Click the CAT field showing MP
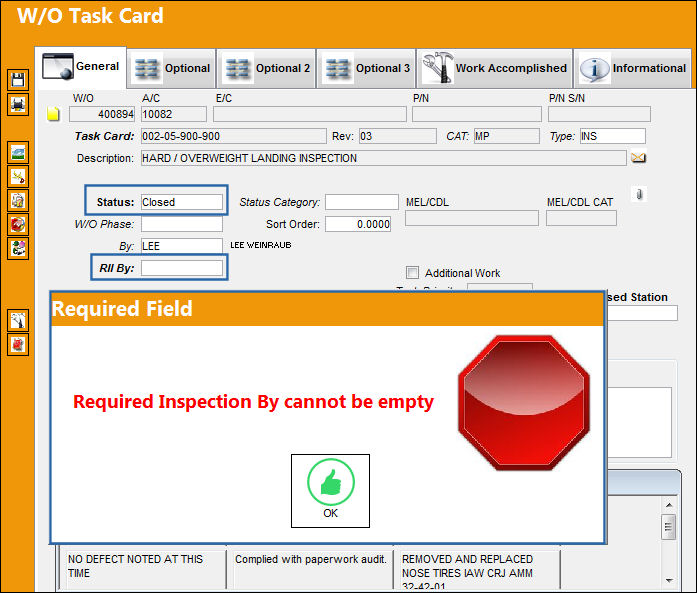Viewport: 697px width, 593px height. pyautogui.click(x=507, y=136)
